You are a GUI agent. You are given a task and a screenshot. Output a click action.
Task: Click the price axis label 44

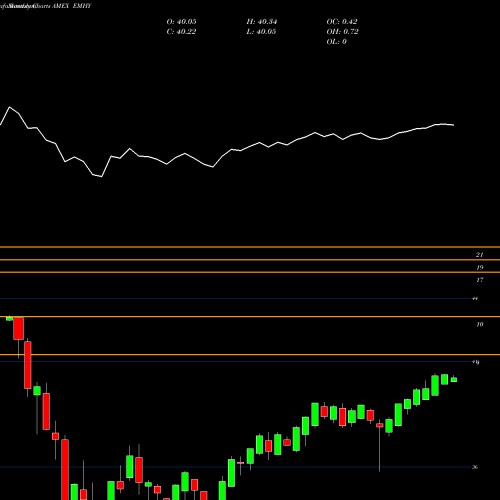click(475, 299)
